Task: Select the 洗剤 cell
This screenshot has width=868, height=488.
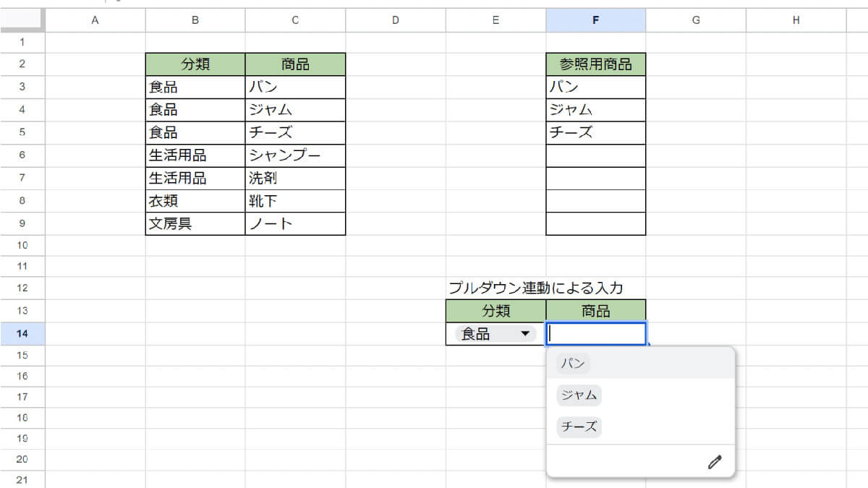Action: (295, 178)
